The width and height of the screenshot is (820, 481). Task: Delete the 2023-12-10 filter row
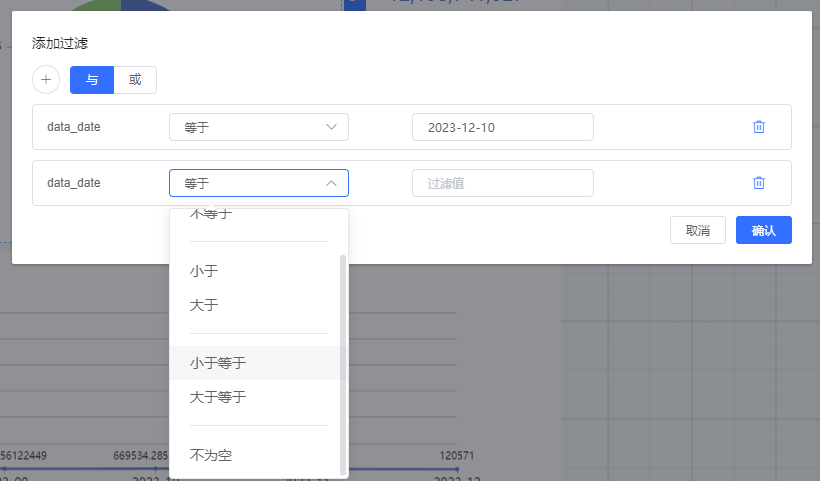(x=759, y=127)
